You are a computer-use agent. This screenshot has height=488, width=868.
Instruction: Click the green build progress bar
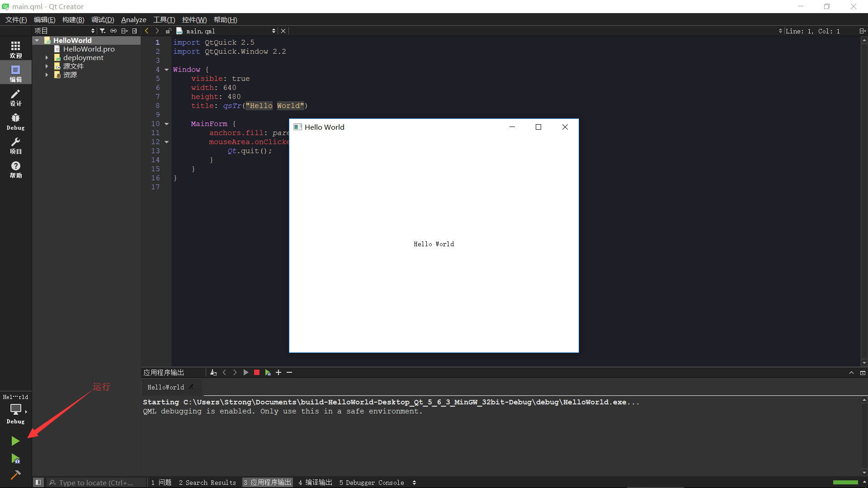[x=845, y=482]
